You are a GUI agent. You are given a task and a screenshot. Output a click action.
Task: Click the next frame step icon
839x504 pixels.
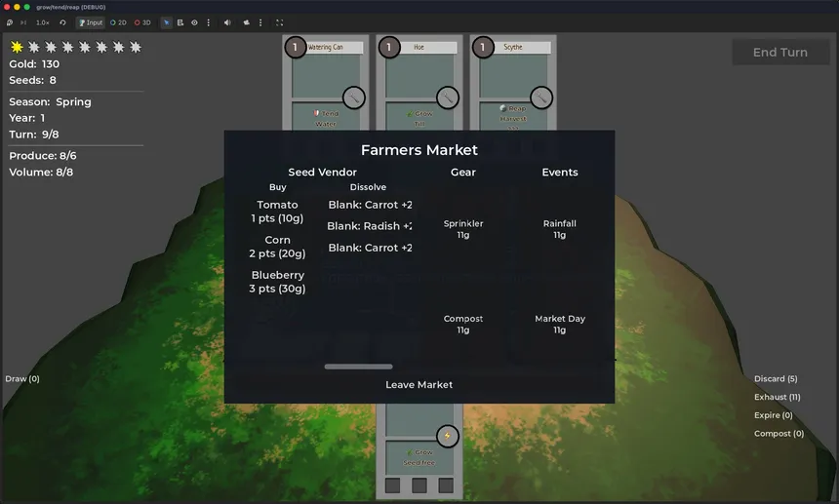[23, 22]
